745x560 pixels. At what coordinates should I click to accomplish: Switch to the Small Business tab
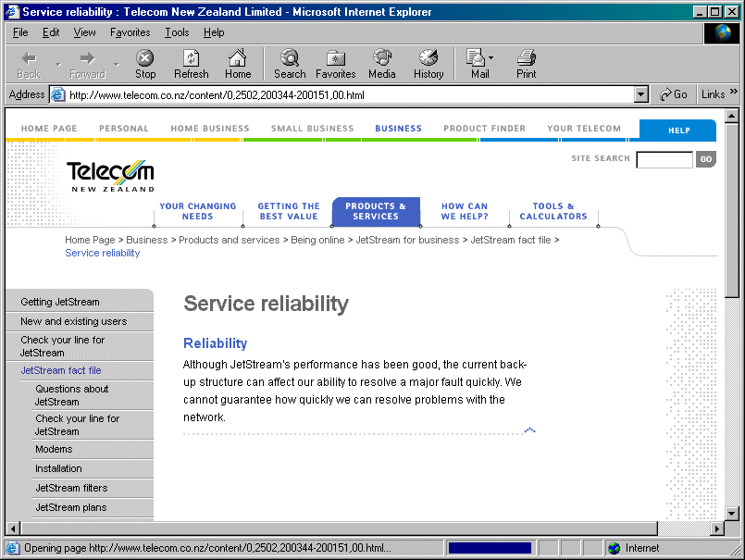312,129
